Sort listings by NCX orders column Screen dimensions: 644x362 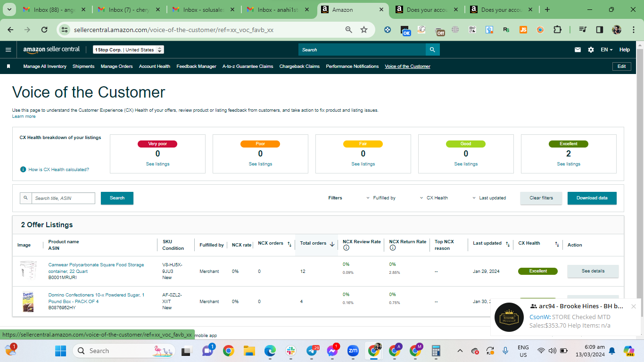289,244
